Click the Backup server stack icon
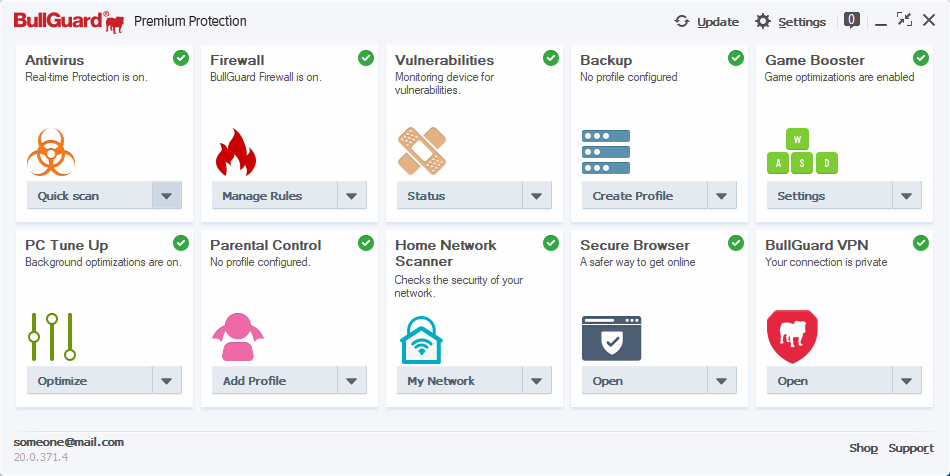The width and height of the screenshot is (950, 476). click(x=606, y=152)
